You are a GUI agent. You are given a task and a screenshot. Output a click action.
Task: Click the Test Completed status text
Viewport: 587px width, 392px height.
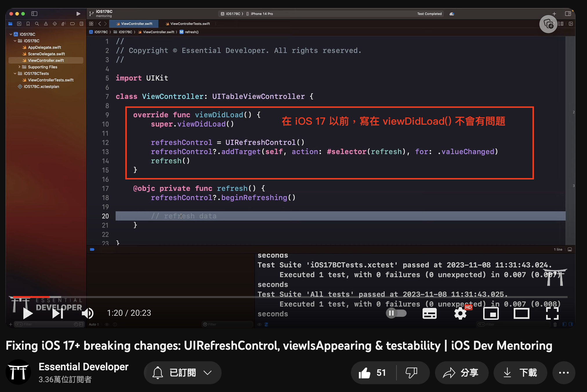click(429, 14)
